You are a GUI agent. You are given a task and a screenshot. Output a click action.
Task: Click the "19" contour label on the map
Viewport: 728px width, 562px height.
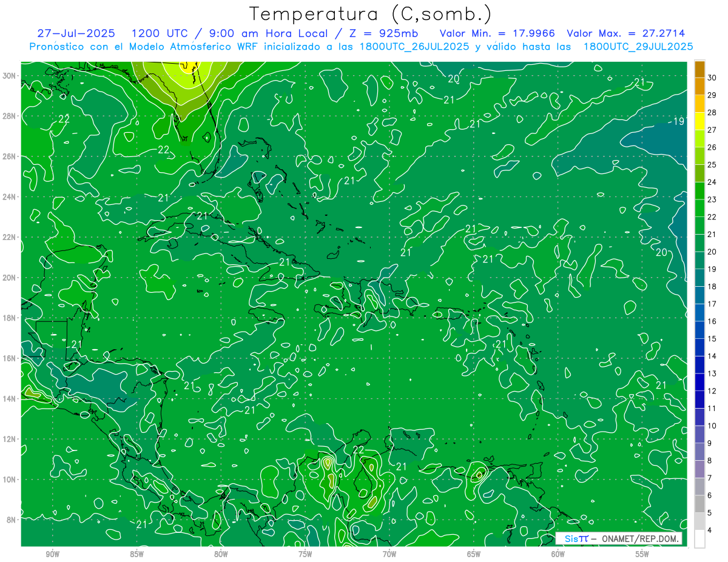click(x=679, y=122)
